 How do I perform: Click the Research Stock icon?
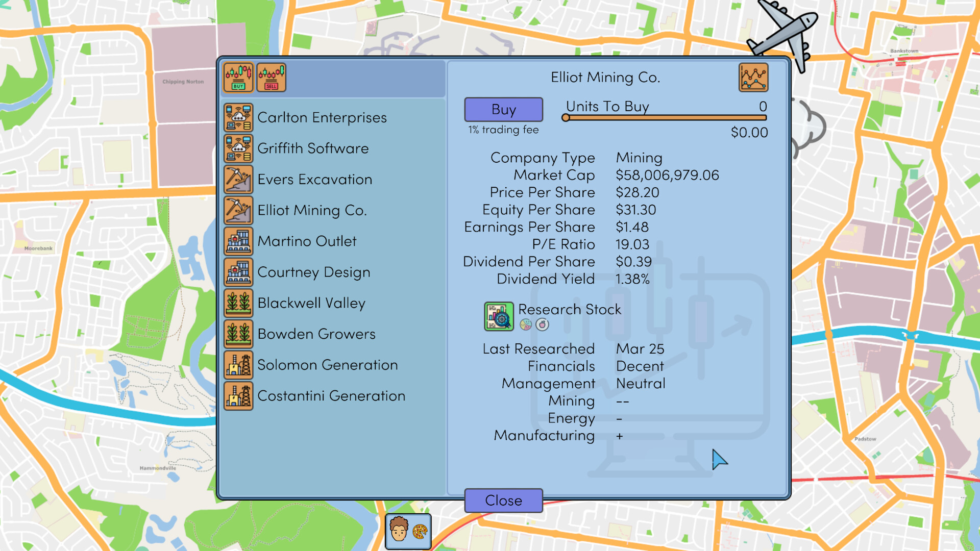[x=498, y=315]
